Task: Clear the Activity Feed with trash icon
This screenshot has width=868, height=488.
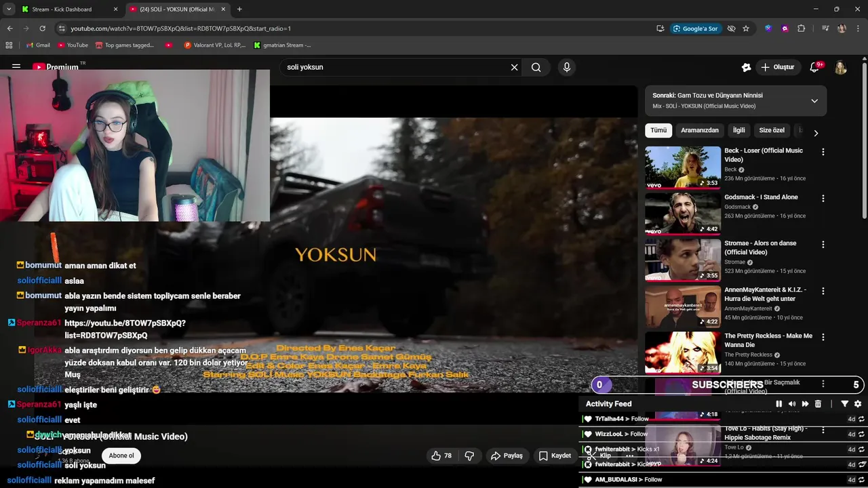Action: (x=818, y=404)
